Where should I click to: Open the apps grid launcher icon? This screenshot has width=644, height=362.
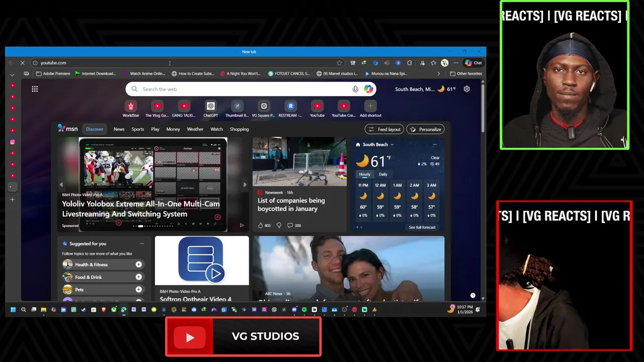35,89
